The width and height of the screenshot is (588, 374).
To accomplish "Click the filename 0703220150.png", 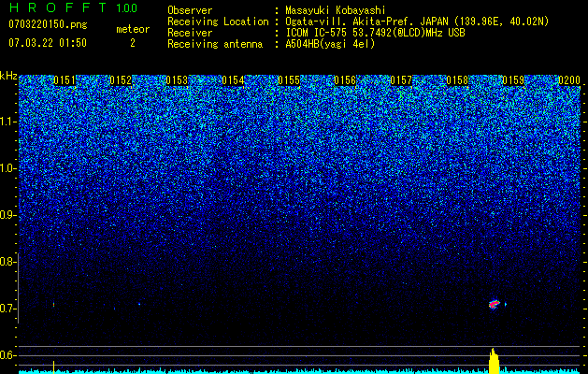I will tap(48, 24).
